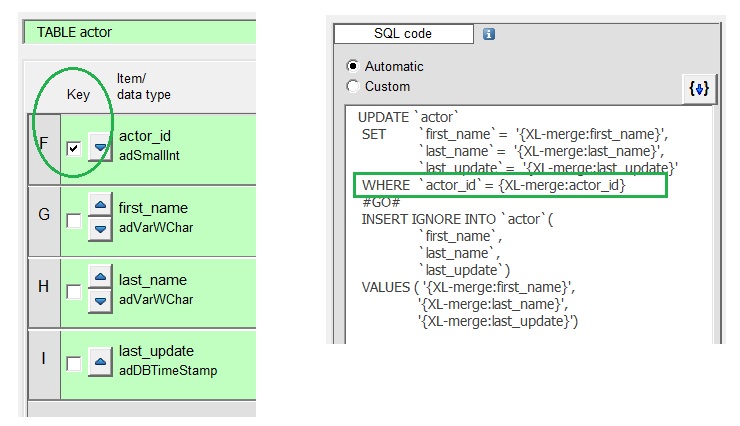This screenshot has width=740, height=426.
Task: Click the #GO# separator line
Action: 381,202
